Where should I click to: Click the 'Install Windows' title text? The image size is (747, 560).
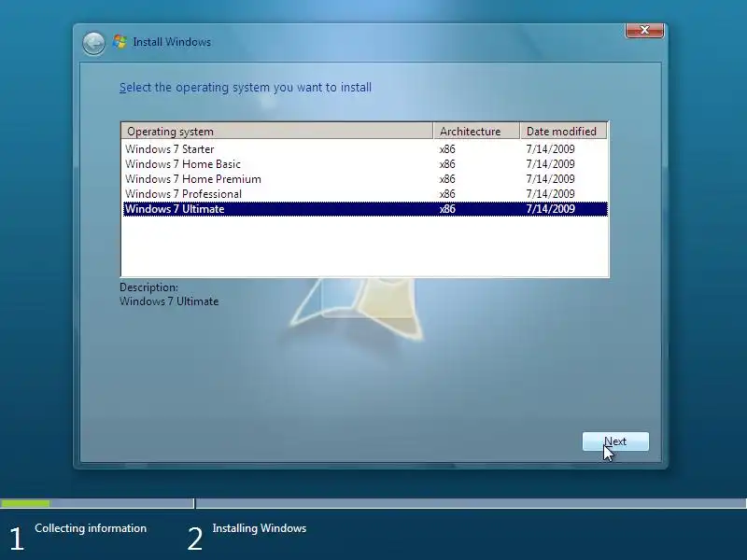tap(172, 42)
